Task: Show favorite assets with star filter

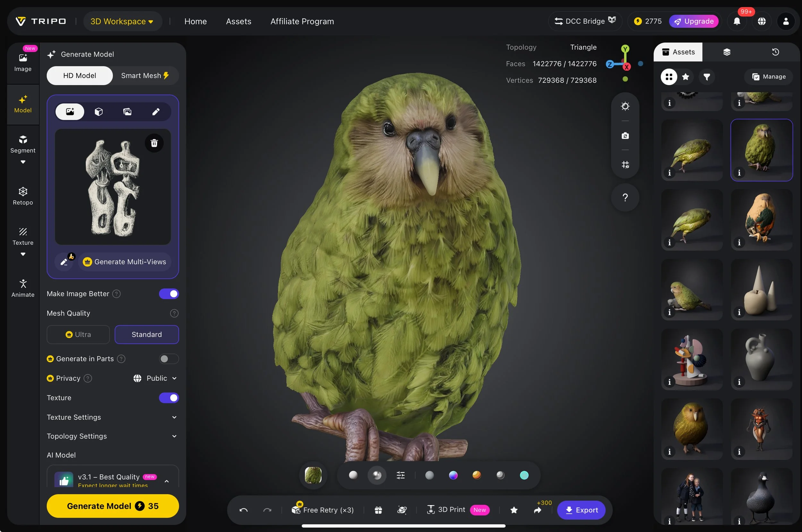Action: [x=685, y=77]
